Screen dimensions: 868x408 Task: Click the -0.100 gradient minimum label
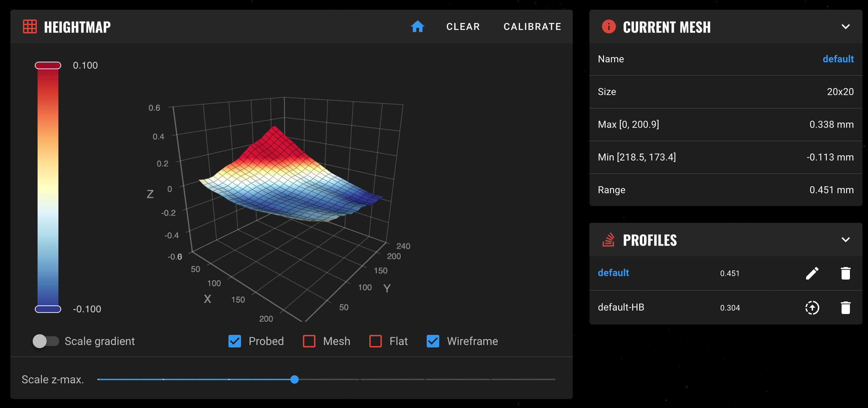(x=87, y=309)
